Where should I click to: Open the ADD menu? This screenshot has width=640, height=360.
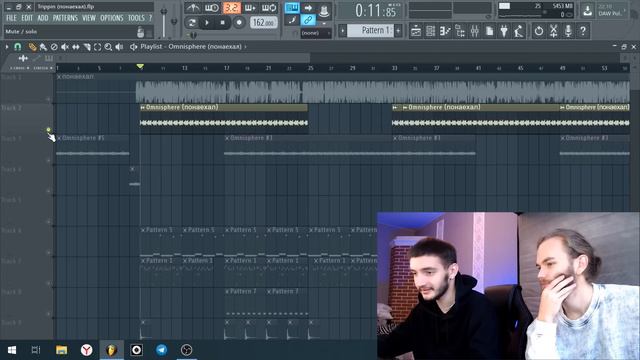tap(42, 18)
